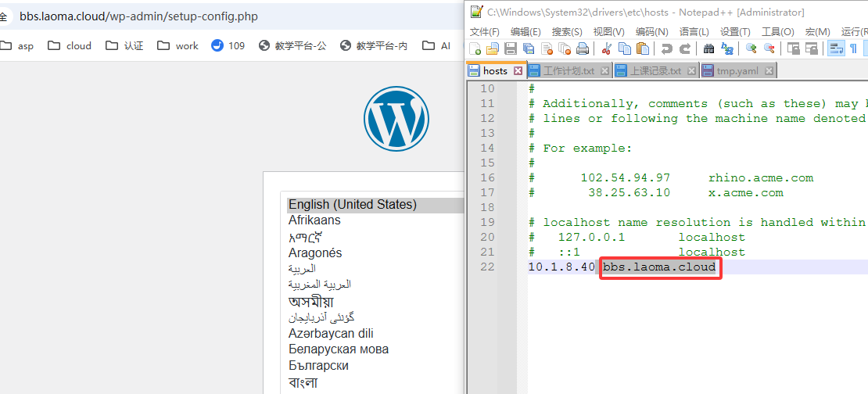The image size is (868, 394).
Task: Click the Close document toolbar icon
Action: coord(547,48)
